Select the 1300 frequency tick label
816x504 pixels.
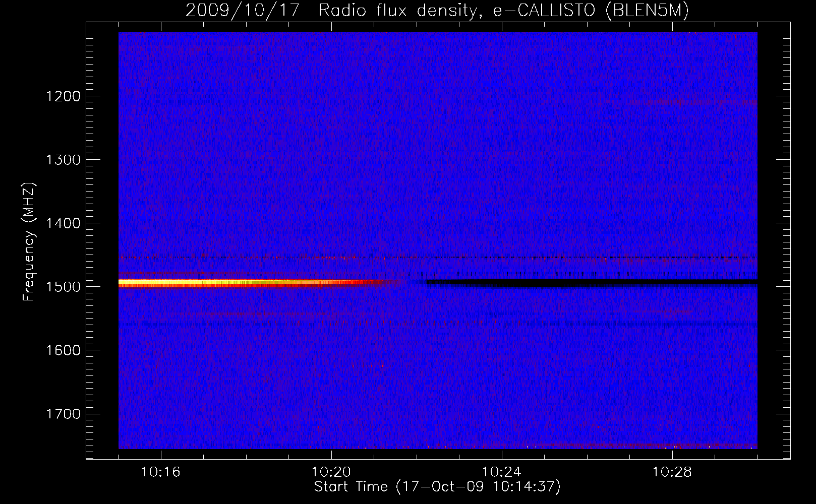coord(63,160)
